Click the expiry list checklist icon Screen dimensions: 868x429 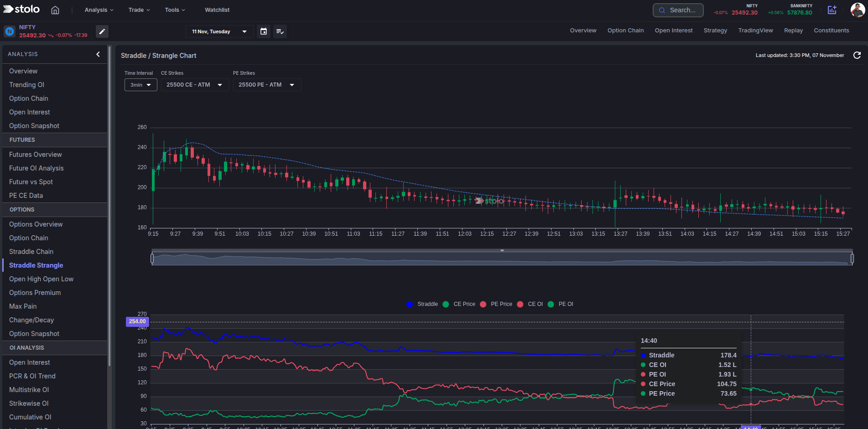pyautogui.click(x=280, y=31)
